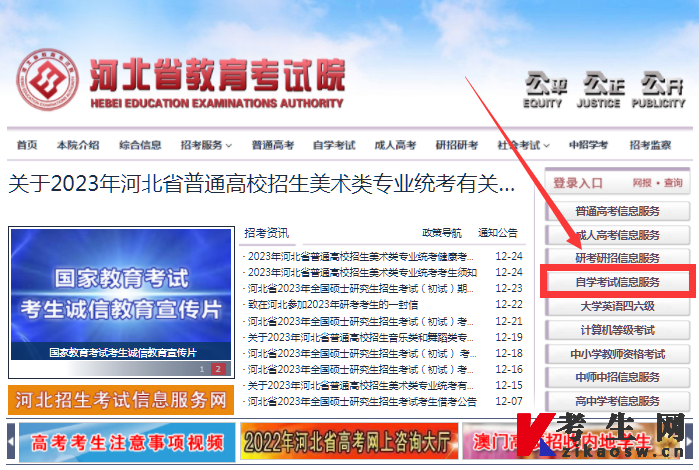Open the 综合信息 menu item
This screenshot has height=470, width=699.
click(x=140, y=145)
